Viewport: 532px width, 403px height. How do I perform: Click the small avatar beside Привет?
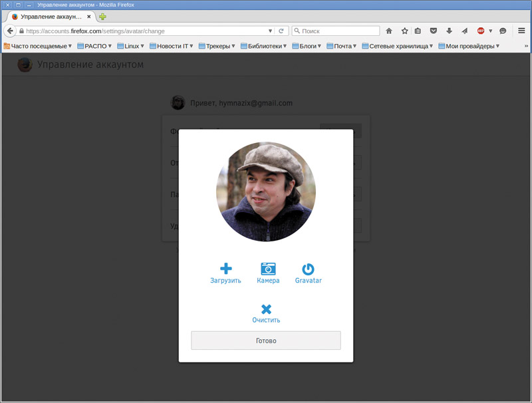pyautogui.click(x=178, y=103)
